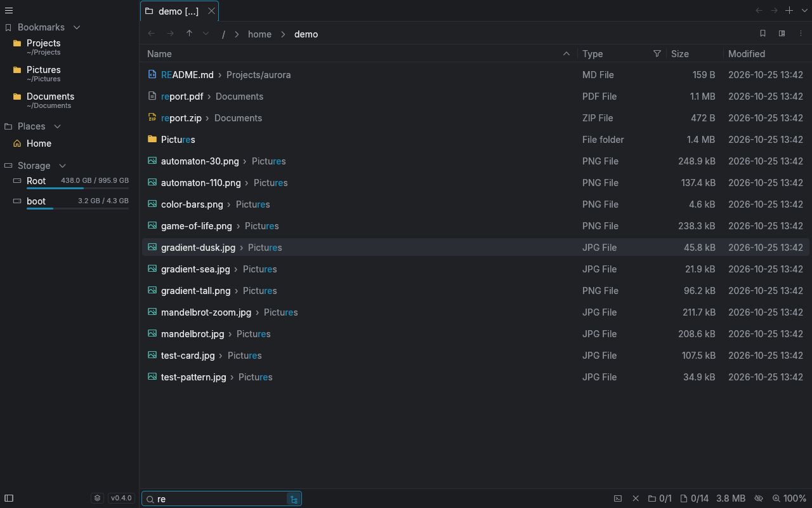
Task: Toggle the sidebar panel icon in status bar
Action: tap(9, 498)
